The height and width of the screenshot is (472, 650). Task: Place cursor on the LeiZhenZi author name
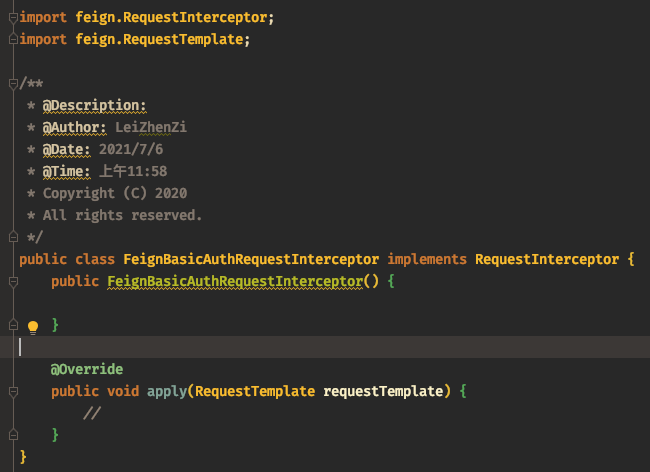pos(151,127)
